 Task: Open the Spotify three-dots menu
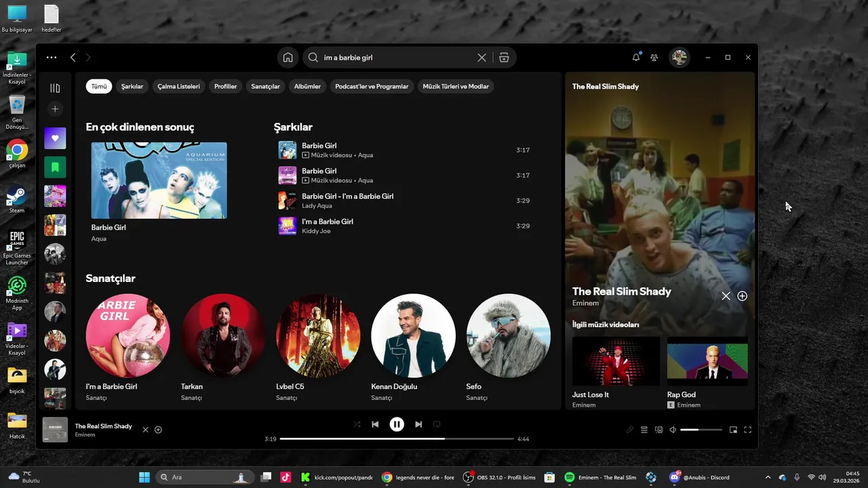click(52, 58)
